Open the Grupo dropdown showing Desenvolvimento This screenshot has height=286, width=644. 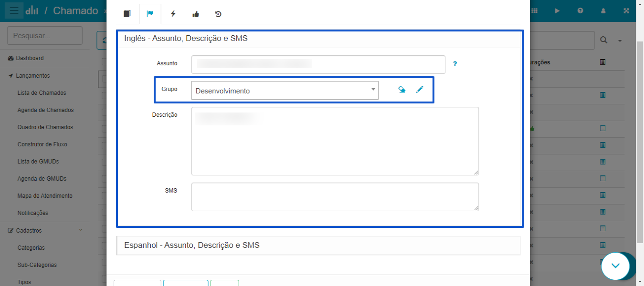pos(285,91)
